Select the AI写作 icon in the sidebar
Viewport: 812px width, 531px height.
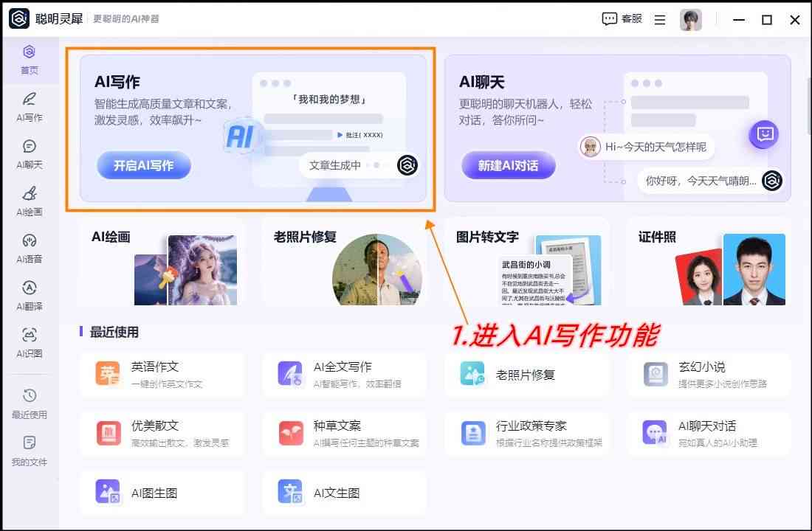29,107
